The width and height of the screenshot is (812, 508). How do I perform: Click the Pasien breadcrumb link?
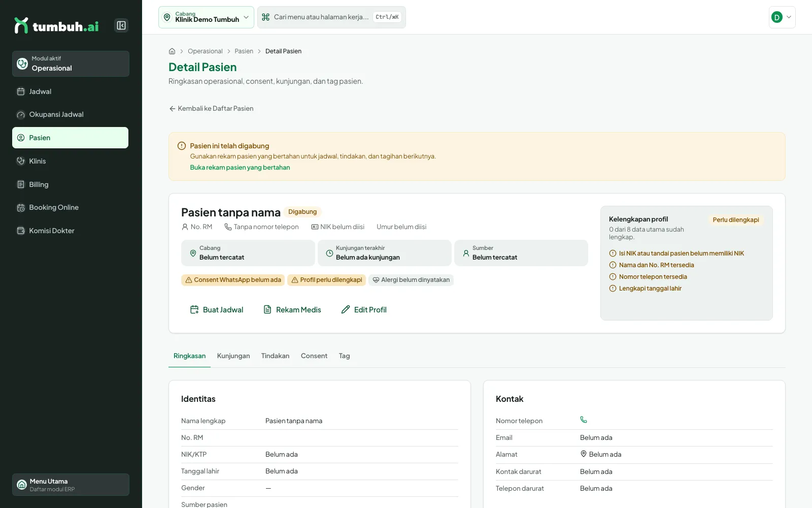244,51
